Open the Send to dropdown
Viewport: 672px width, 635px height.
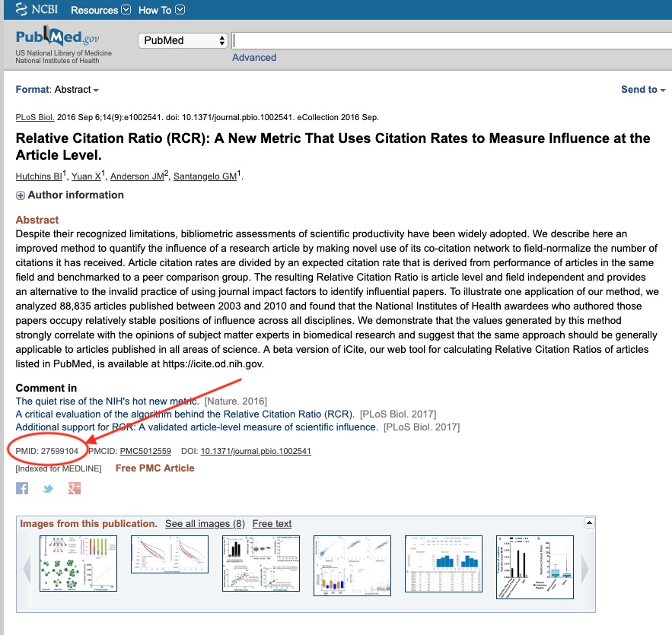coord(643,90)
